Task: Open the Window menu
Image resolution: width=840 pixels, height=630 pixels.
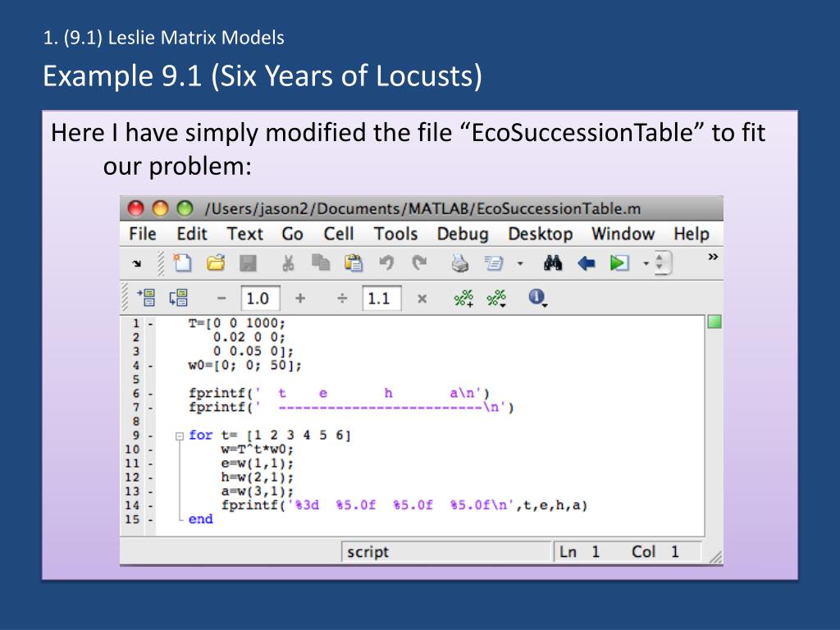Action: (x=623, y=234)
